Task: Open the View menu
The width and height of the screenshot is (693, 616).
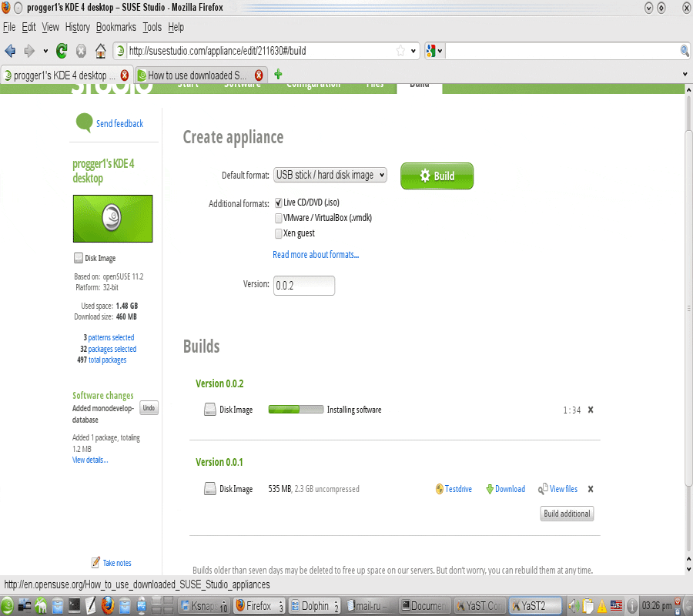Action: click(50, 28)
